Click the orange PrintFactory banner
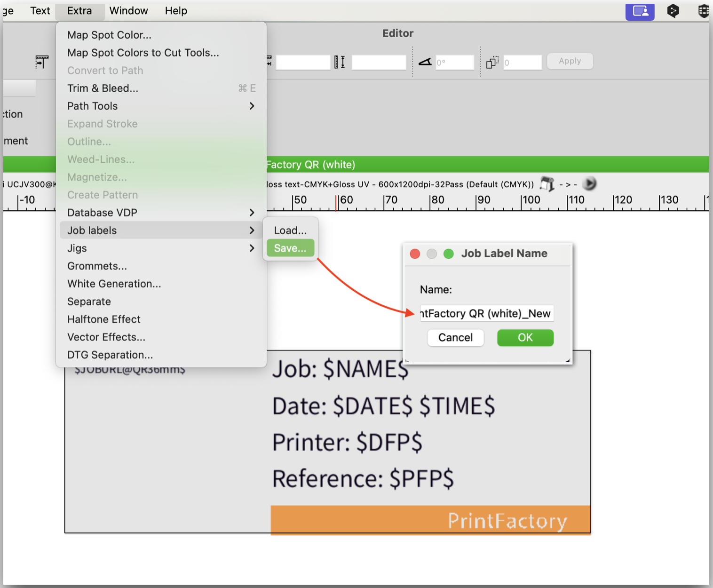Screen dimensions: 713x588 pyautogui.click(x=430, y=520)
